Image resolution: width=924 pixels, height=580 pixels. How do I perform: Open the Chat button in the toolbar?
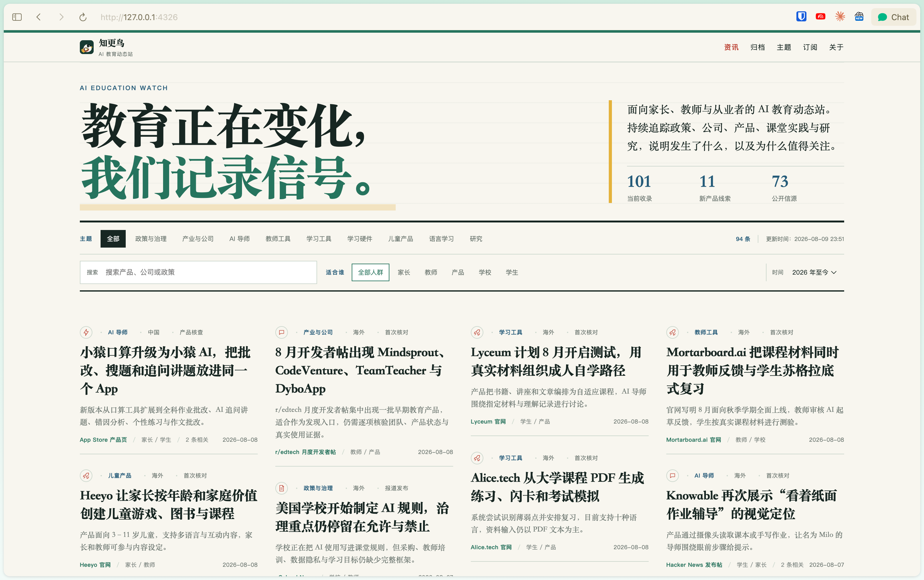893,17
